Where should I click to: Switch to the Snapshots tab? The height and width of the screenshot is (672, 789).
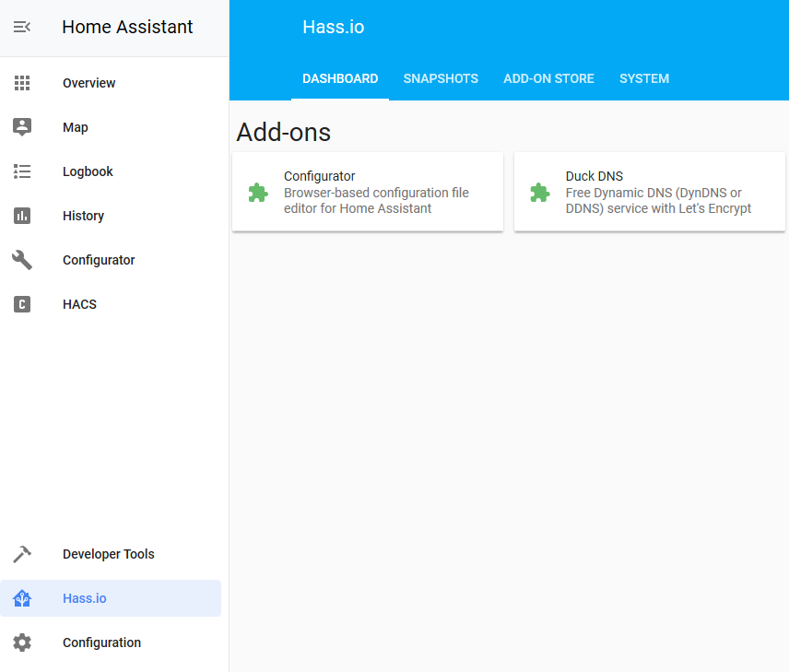pos(441,78)
